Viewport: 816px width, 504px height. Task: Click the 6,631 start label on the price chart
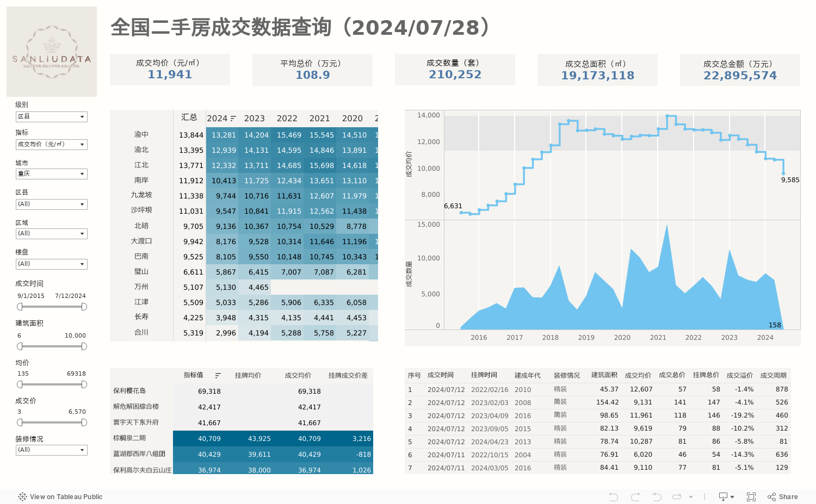[453, 206]
